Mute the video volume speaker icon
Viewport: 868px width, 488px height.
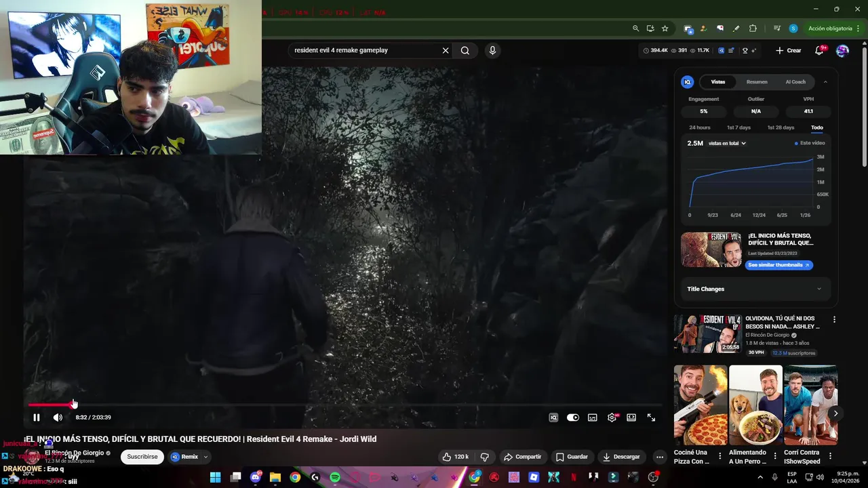pyautogui.click(x=58, y=418)
